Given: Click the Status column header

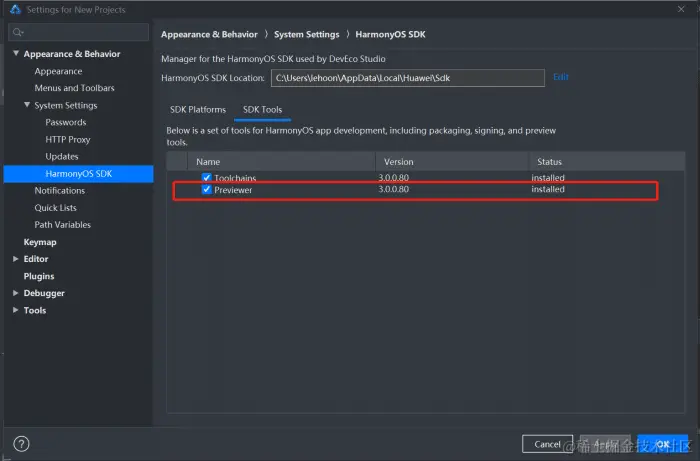Looking at the screenshot, I should click(x=607, y=162).
